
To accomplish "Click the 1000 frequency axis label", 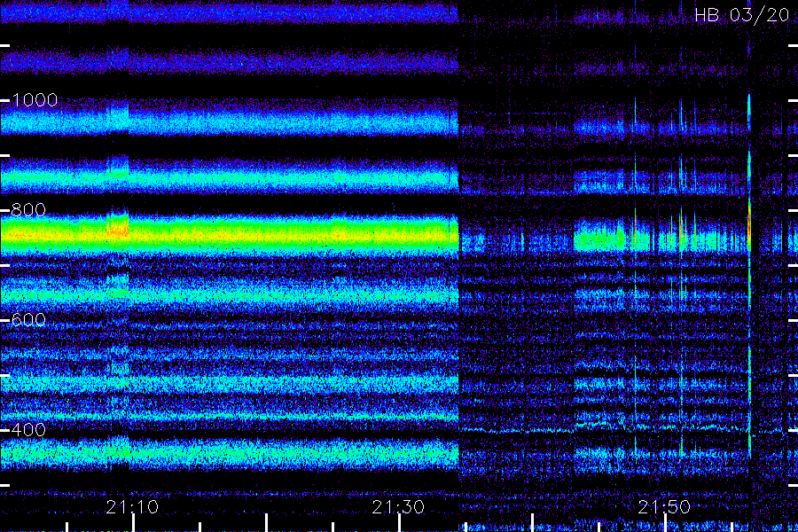I will click(35, 100).
